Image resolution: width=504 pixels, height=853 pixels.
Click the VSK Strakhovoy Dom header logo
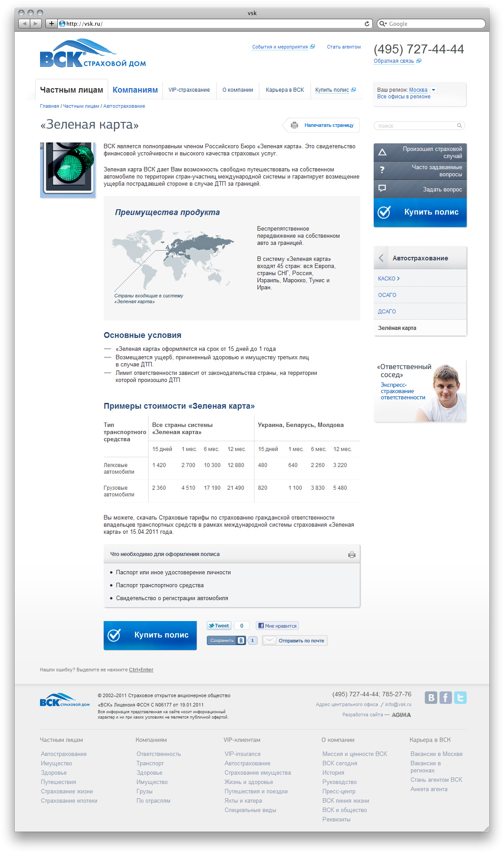pos(93,53)
